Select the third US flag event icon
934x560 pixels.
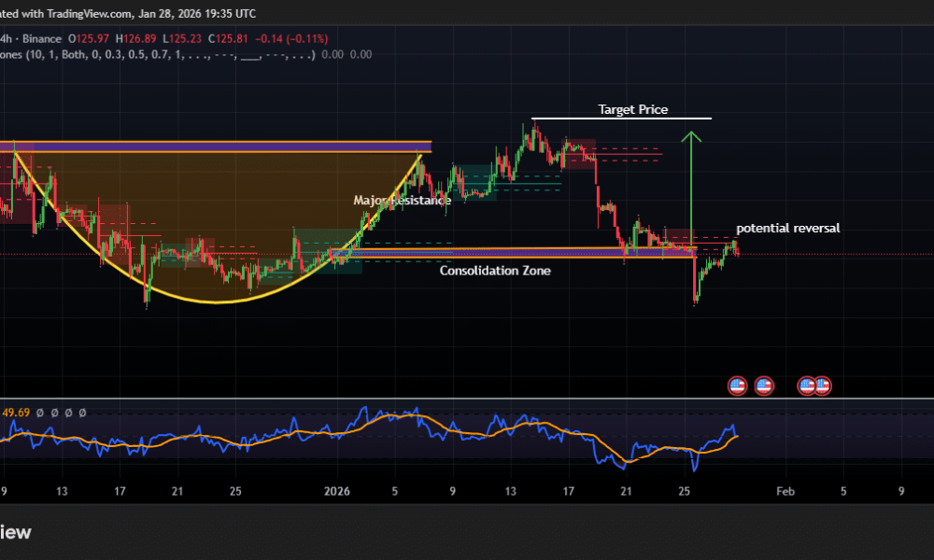point(807,385)
